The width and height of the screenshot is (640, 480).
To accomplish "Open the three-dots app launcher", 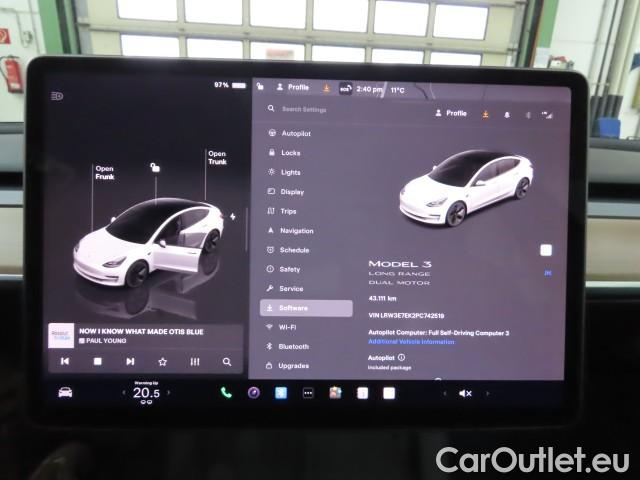I will (x=308, y=393).
